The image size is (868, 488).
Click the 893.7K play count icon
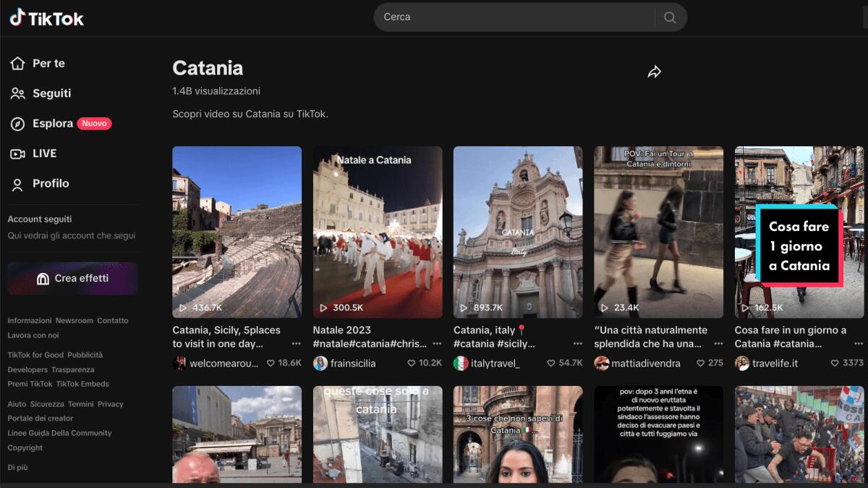pyautogui.click(x=465, y=308)
